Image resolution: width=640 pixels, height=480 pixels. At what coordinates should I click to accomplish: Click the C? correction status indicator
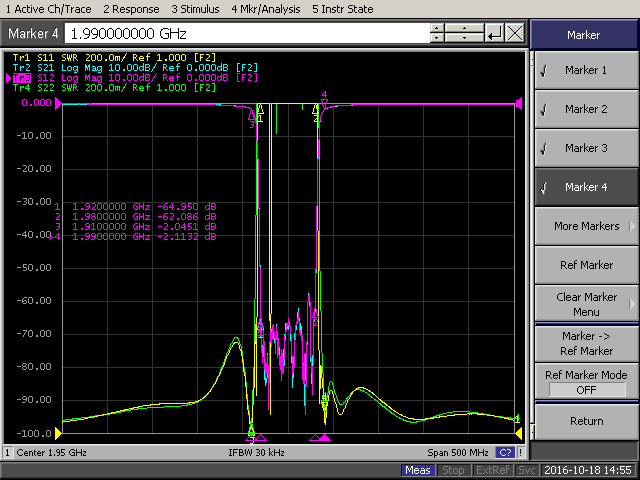pyautogui.click(x=505, y=453)
